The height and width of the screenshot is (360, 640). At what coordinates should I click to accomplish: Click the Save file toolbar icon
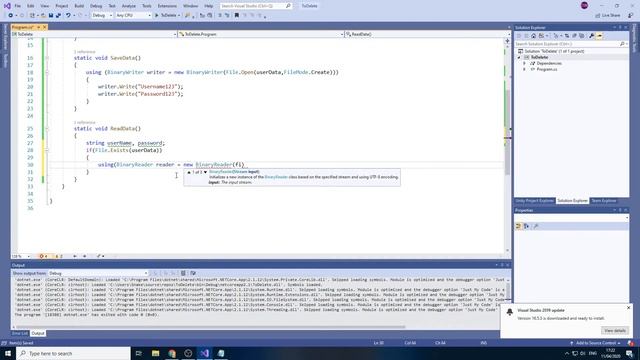point(51,16)
